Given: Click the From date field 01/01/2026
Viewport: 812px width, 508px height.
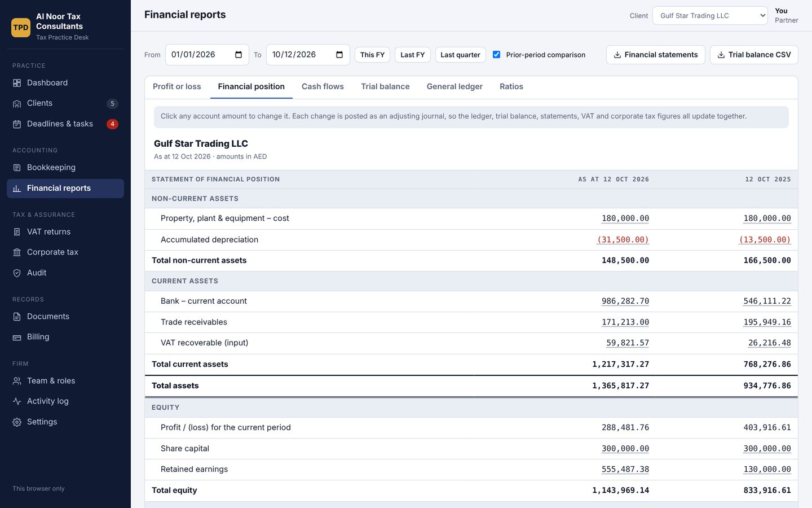Looking at the screenshot, I should (207, 55).
